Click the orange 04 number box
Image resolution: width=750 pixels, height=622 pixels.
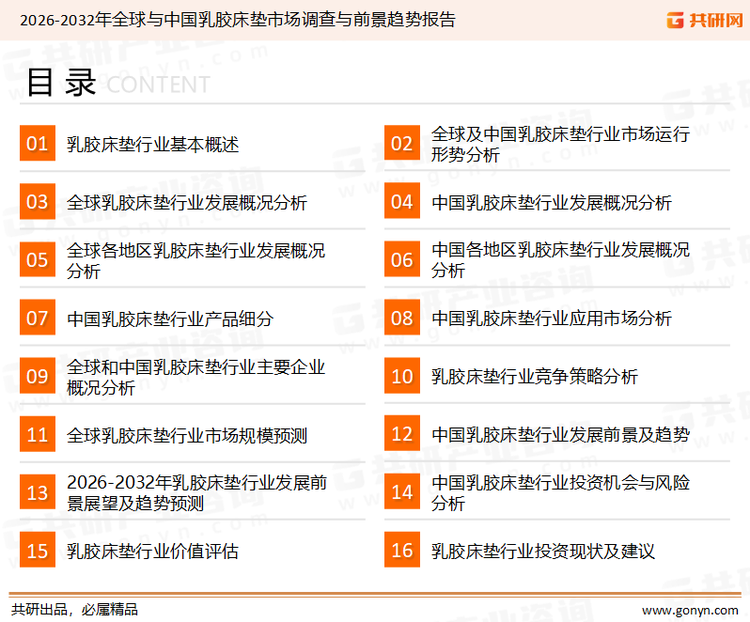tap(402, 201)
